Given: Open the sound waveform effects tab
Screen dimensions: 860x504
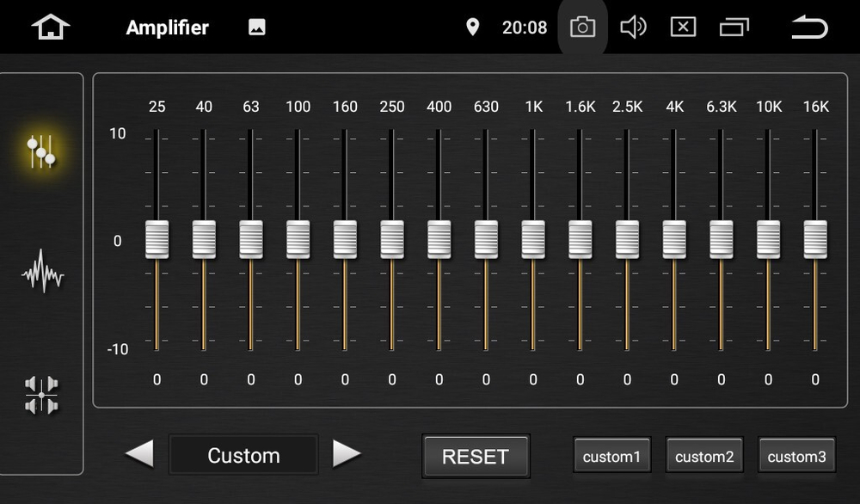Looking at the screenshot, I should point(42,273).
